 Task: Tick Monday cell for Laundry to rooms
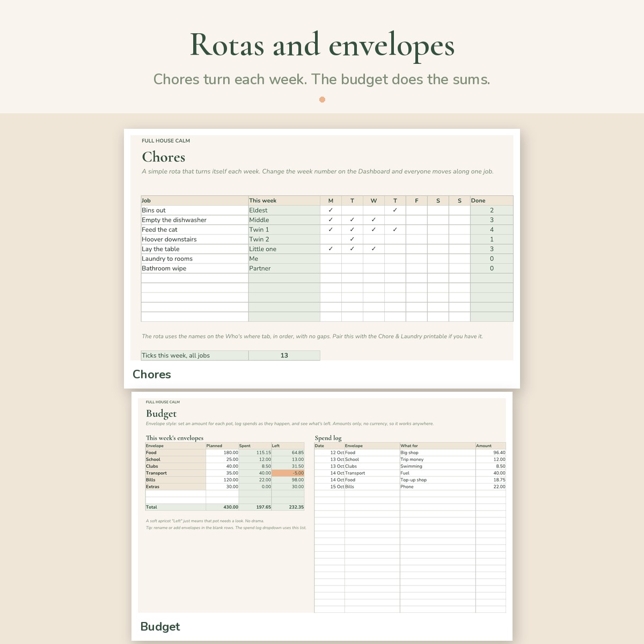[331, 259]
